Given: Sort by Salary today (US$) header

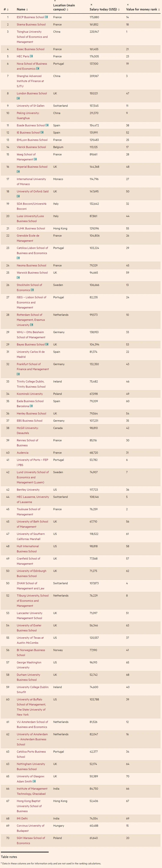Looking at the screenshot, I should point(105,9).
